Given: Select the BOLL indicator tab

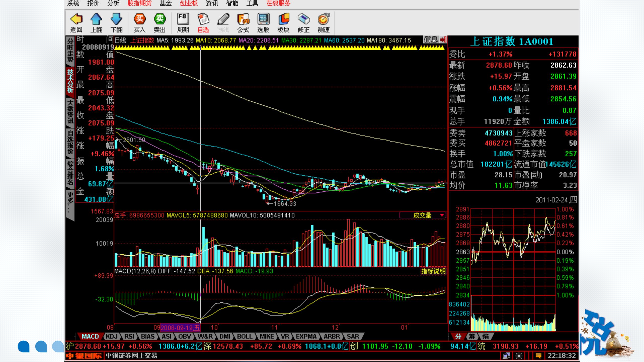Looking at the screenshot, I should click(x=244, y=336).
